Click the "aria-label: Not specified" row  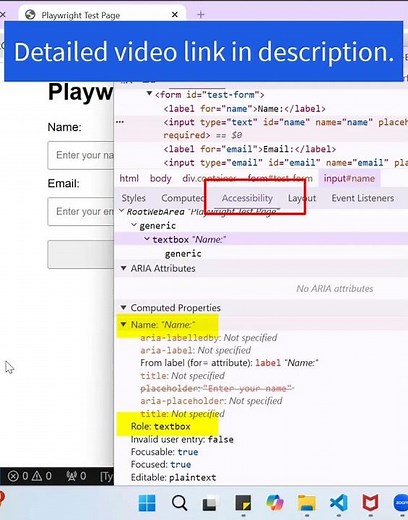click(196, 350)
